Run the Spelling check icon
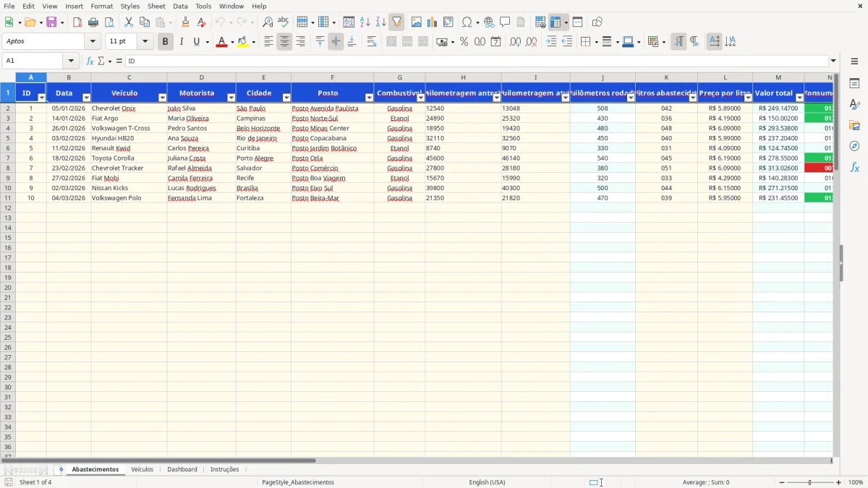Viewport: 868px width, 488px height. point(284,22)
